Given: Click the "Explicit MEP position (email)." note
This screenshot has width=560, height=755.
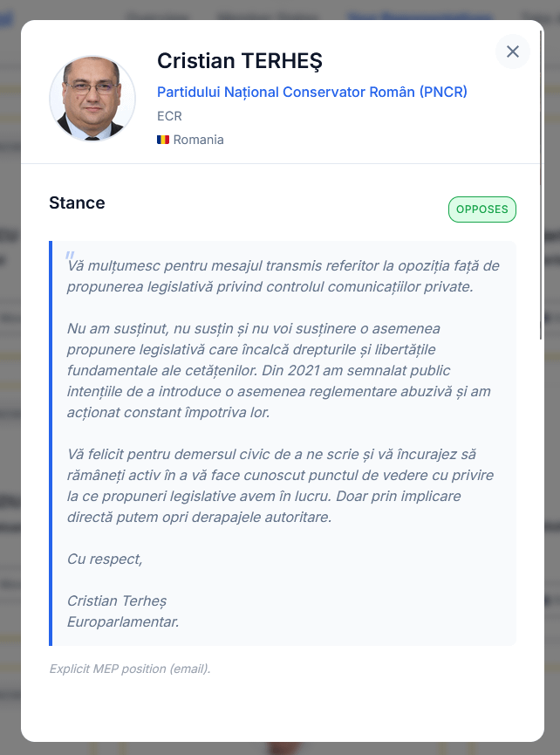Looking at the screenshot, I should point(130,669).
